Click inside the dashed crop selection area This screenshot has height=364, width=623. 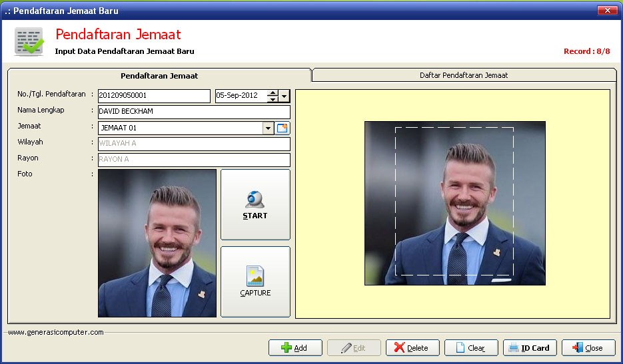(454, 201)
